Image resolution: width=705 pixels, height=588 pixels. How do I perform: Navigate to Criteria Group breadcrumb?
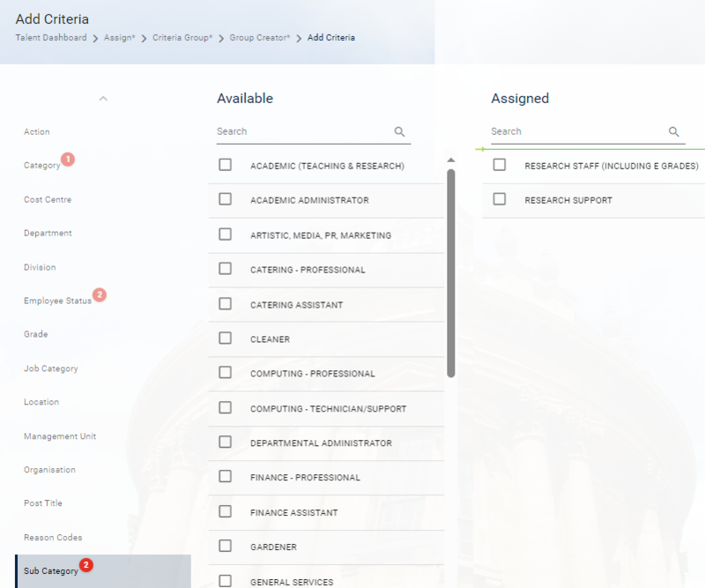pos(182,38)
